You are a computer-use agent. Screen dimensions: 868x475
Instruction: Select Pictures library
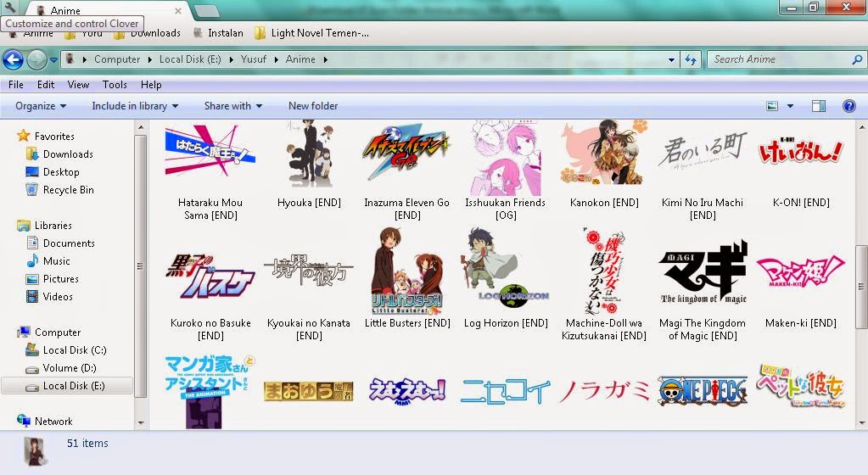53,279
